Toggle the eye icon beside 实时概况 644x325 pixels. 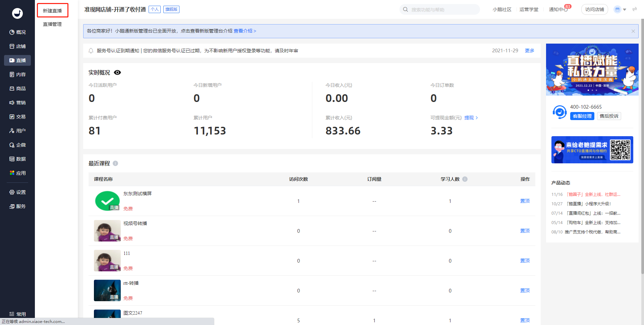point(117,72)
